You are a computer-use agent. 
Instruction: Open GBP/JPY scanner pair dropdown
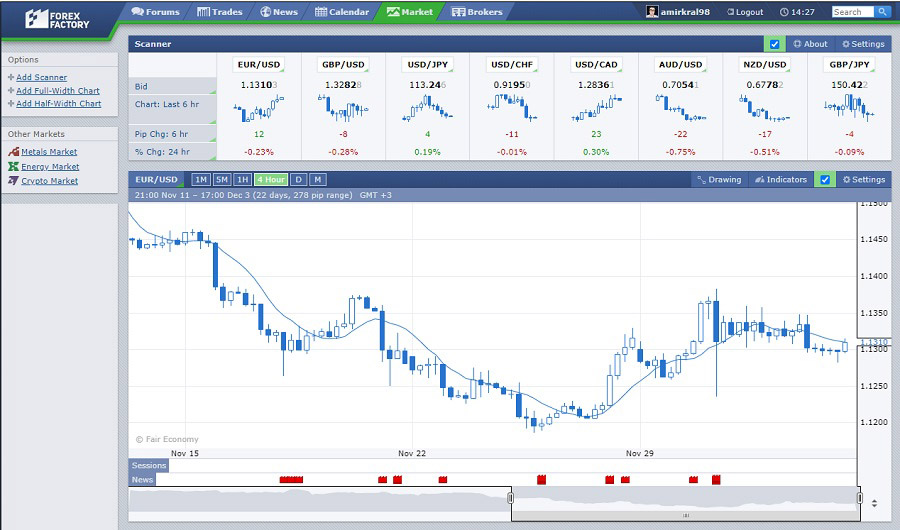[849, 64]
